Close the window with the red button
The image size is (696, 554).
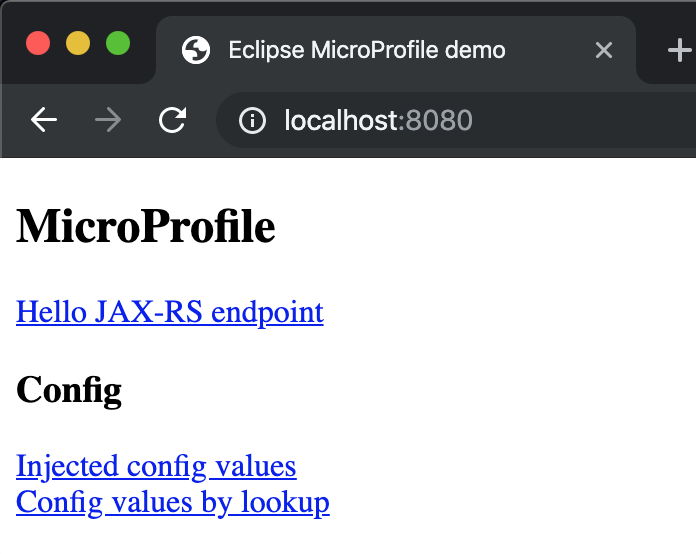[38, 44]
